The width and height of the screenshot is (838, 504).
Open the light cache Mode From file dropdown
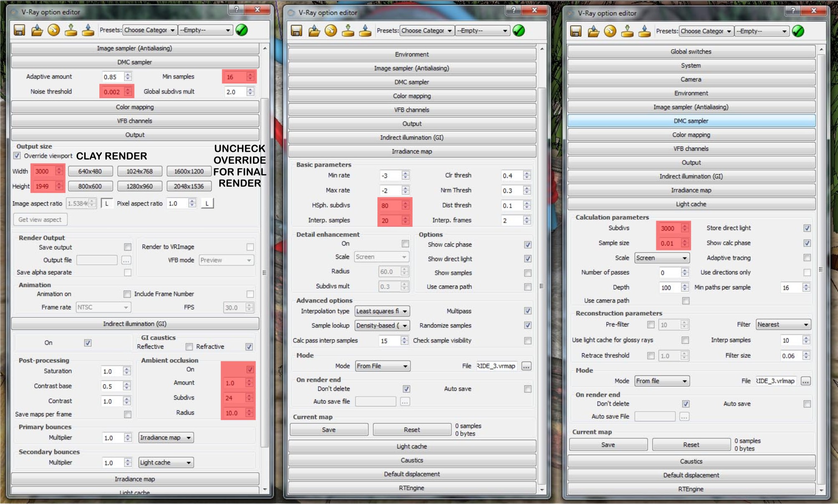[662, 381]
